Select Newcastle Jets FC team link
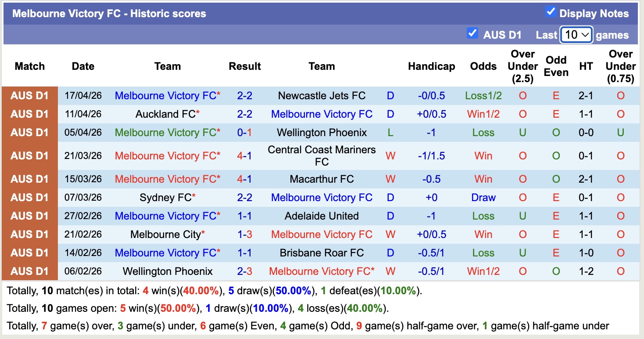 [322, 95]
